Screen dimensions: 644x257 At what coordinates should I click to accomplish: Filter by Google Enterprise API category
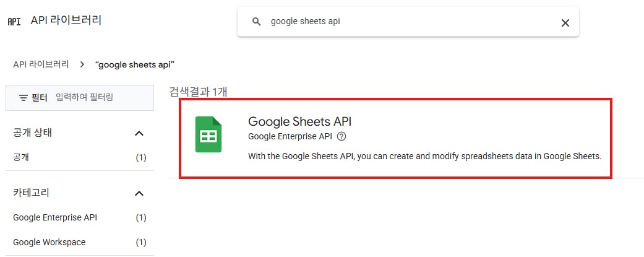55,217
